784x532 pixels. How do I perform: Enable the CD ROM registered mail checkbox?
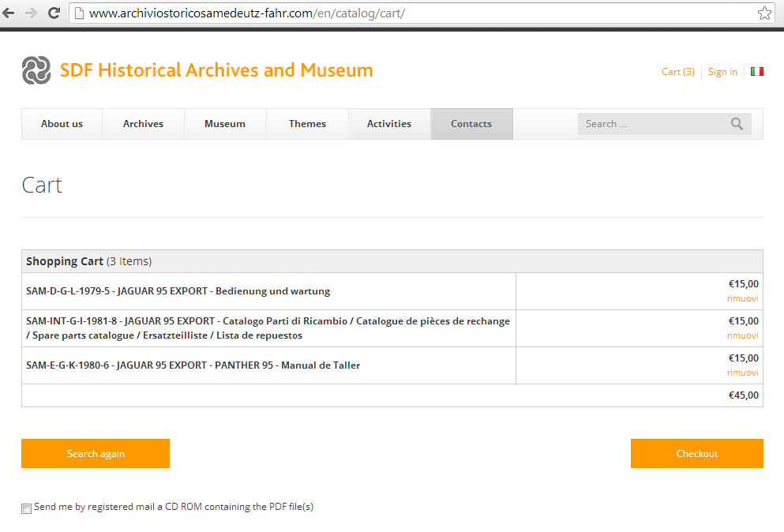[x=27, y=508]
